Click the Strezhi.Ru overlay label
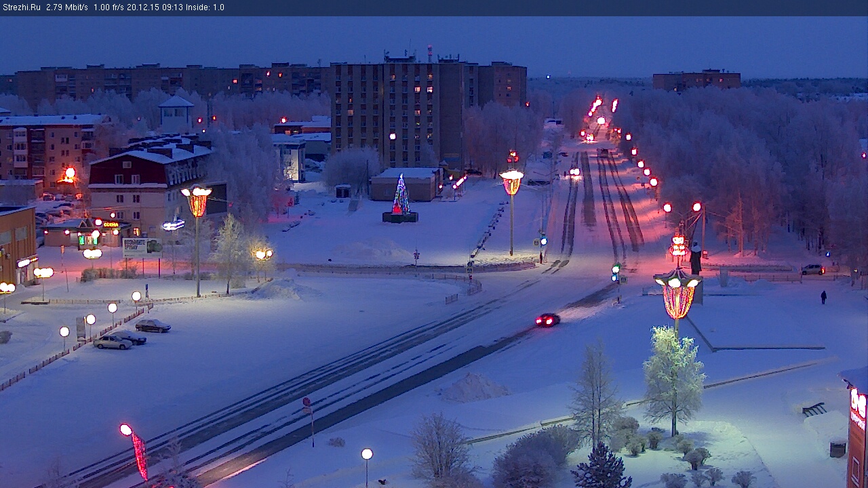Screen dimensions: 868x488 (x=21, y=7)
